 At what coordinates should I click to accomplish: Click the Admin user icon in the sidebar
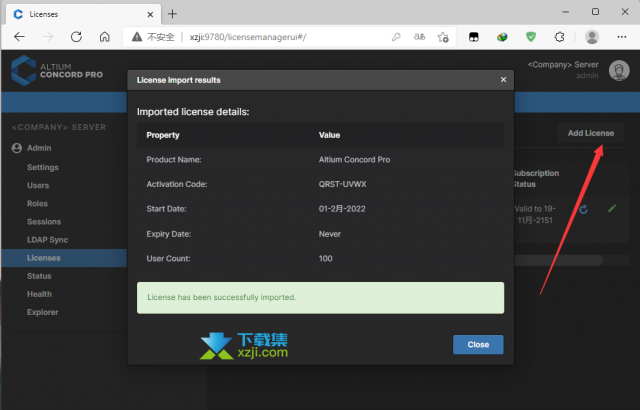point(17,148)
